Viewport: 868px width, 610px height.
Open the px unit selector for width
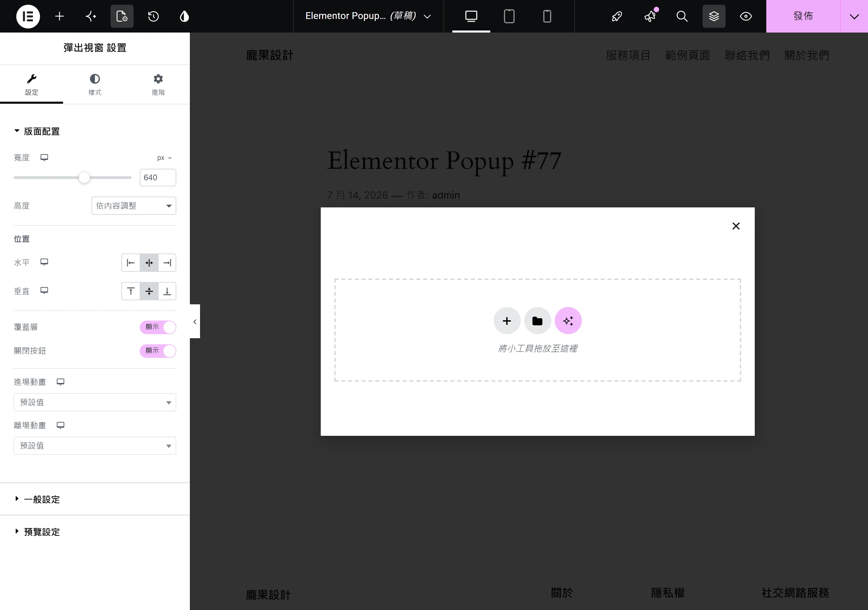(x=164, y=158)
